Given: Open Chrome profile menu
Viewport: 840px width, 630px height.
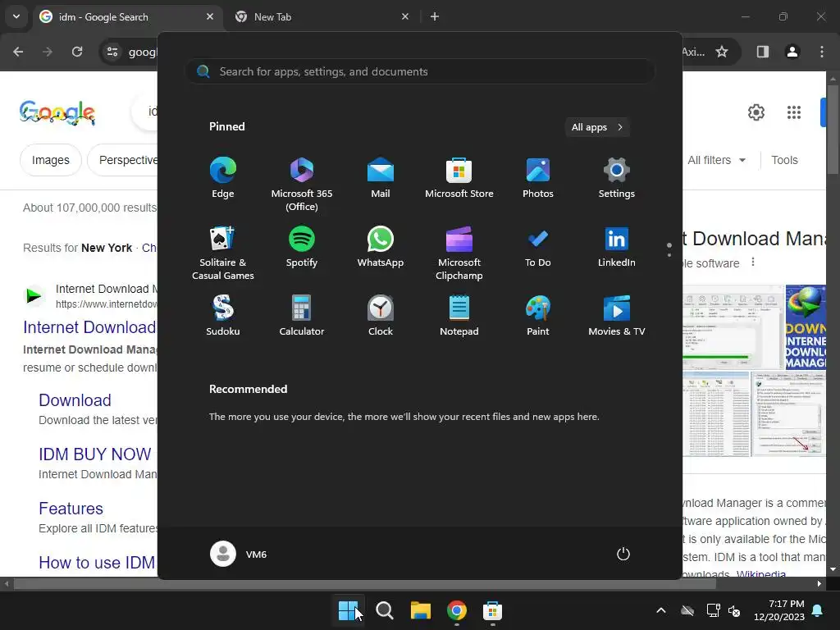Looking at the screenshot, I should point(792,52).
